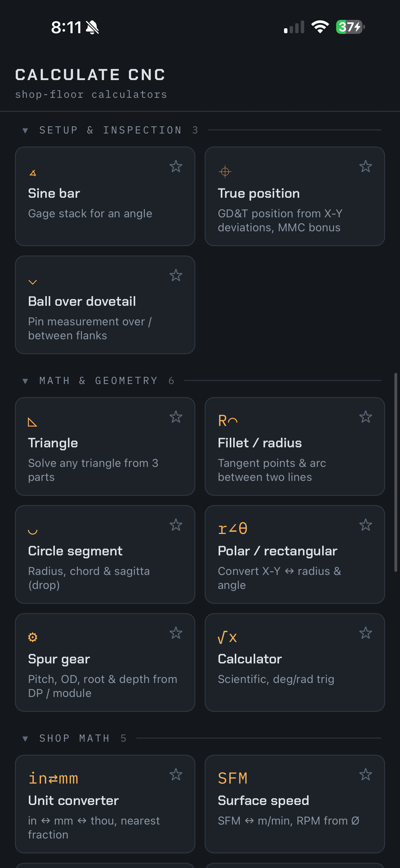Screen dimensions: 400x868
Task: Tap the Triangle calculator icon
Action: [32, 422]
